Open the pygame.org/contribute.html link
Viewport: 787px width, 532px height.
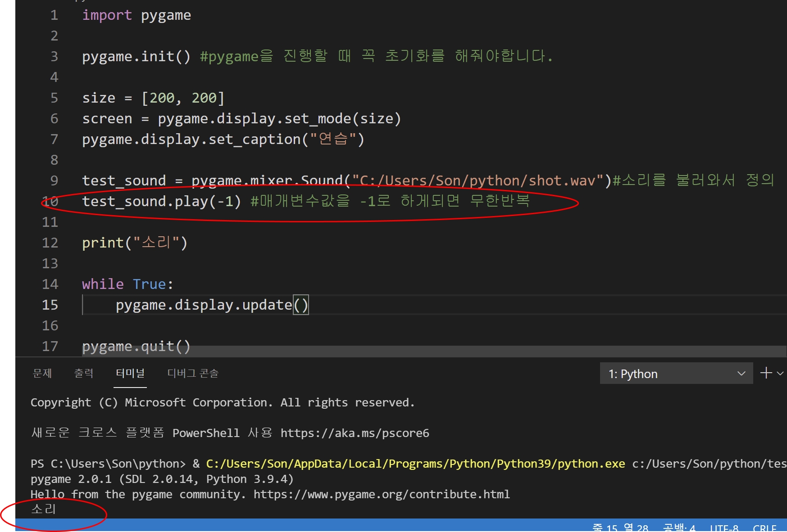pyautogui.click(x=382, y=494)
